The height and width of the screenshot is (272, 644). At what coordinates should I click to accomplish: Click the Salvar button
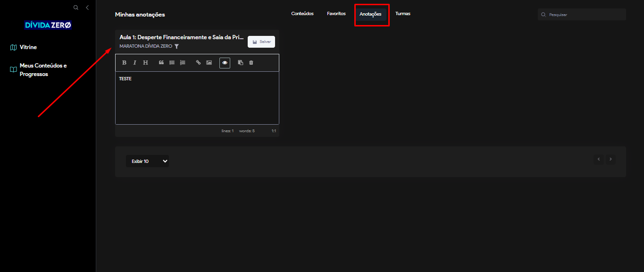261,42
